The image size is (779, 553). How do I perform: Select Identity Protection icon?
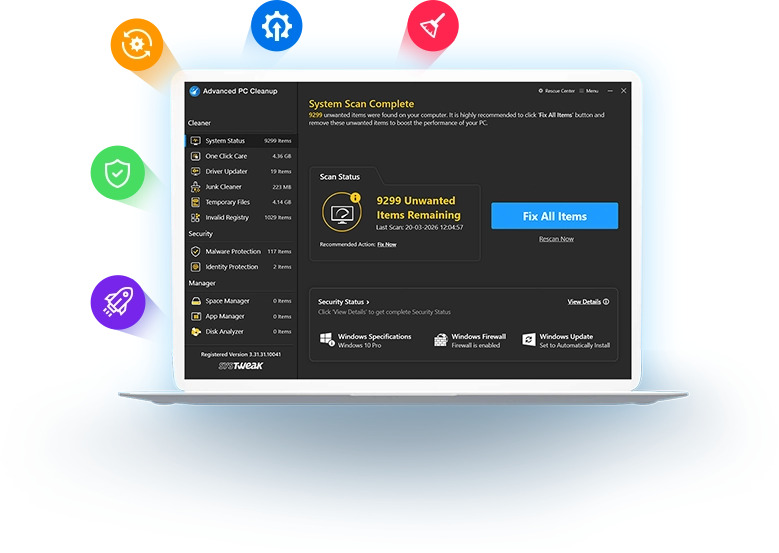(196, 267)
